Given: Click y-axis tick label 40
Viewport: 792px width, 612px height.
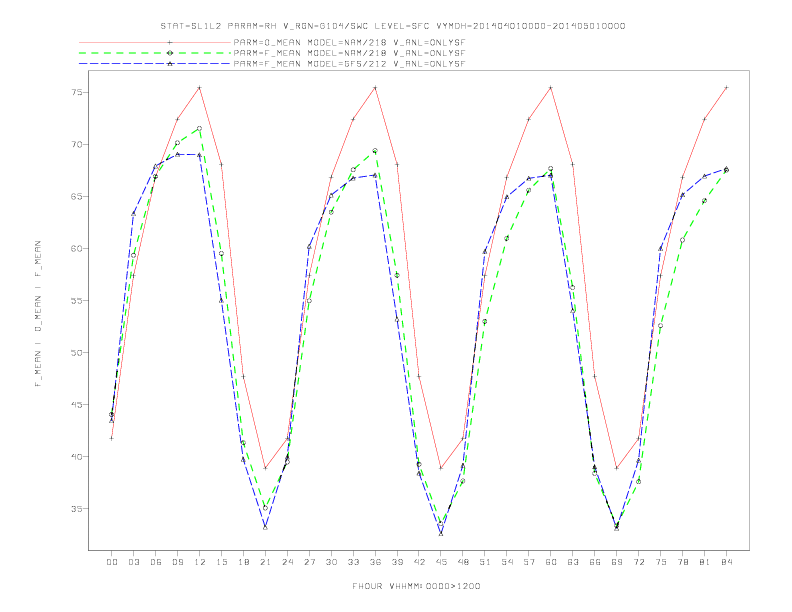Looking at the screenshot, I should (77, 456).
